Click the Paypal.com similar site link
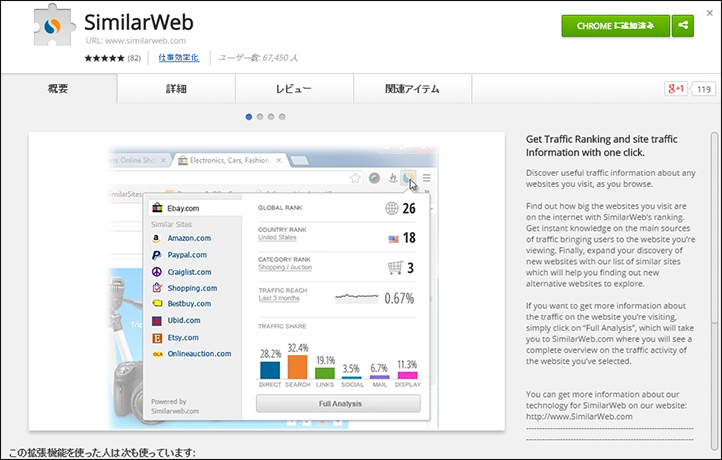This screenshot has width=722, height=460. [187, 255]
